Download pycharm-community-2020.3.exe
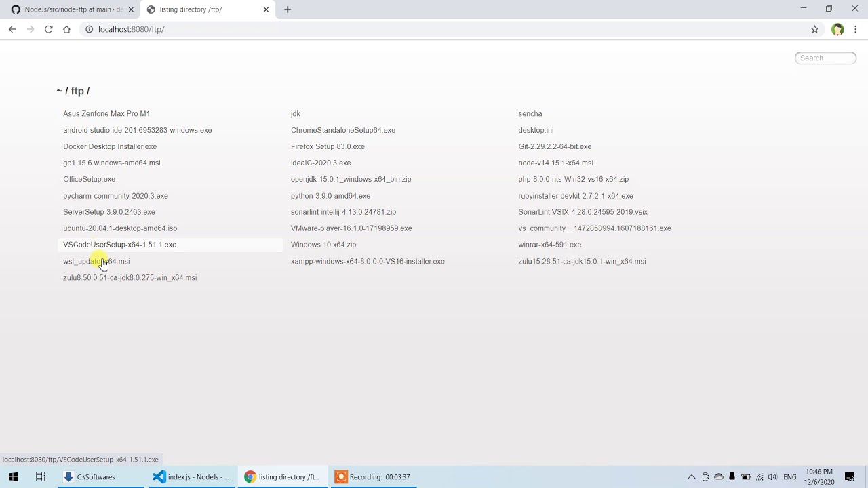868x488 pixels. (116, 196)
